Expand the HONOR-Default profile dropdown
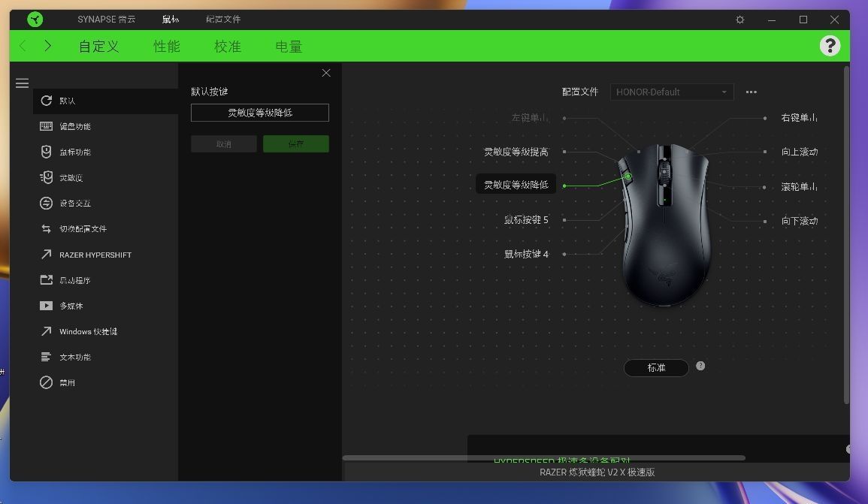This screenshot has height=504, width=868. point(671,92)
